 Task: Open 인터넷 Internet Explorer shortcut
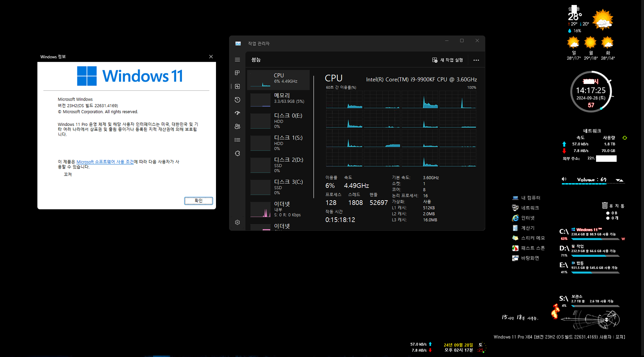click(x=523, y=218)
